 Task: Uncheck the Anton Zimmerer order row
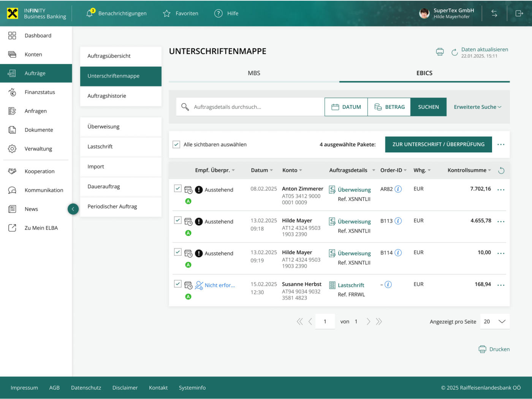[x=177, y=188]
